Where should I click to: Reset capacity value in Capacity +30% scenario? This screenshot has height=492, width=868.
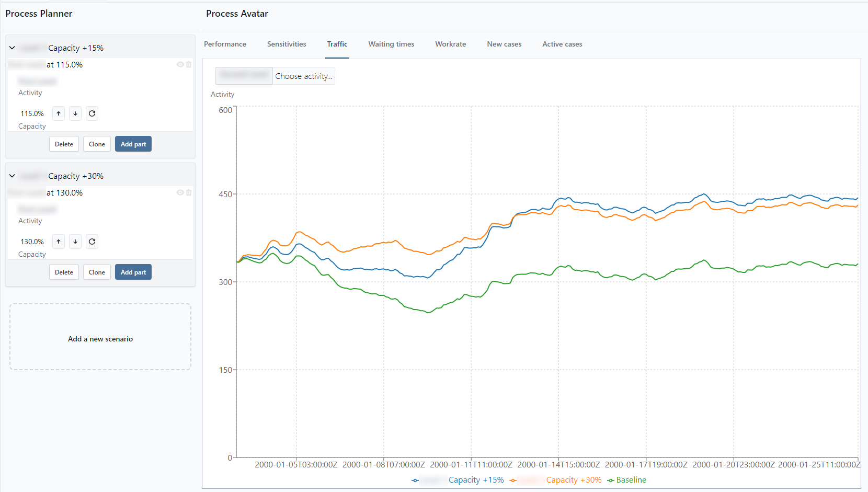[x=92, y=242]
